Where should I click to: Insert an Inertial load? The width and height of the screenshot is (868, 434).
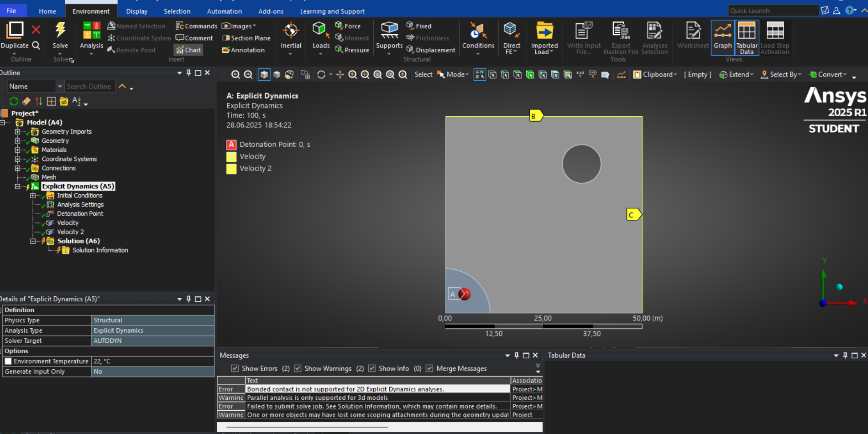(291, 36)
